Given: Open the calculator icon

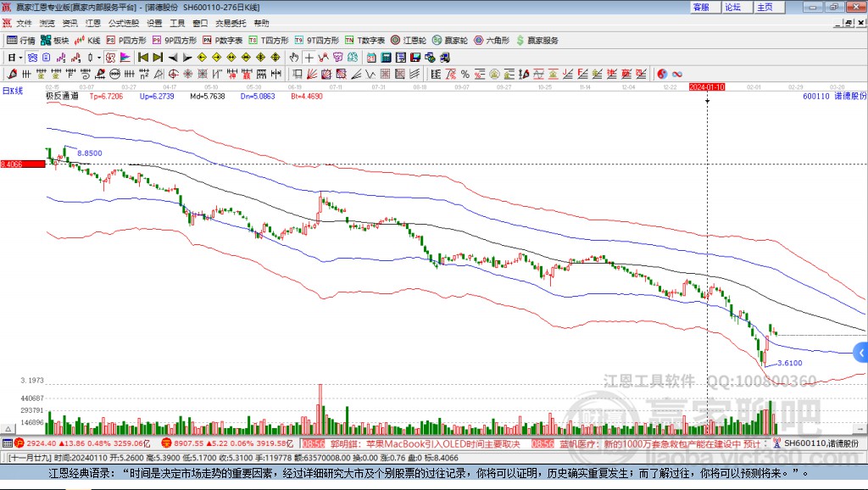Looking at the screenshot, I should 387,58.
